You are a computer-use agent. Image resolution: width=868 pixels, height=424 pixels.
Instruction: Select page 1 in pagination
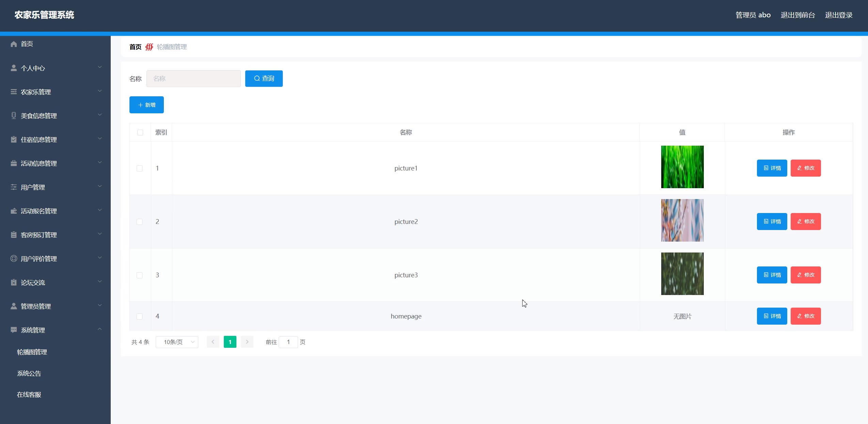click(230, 342)
